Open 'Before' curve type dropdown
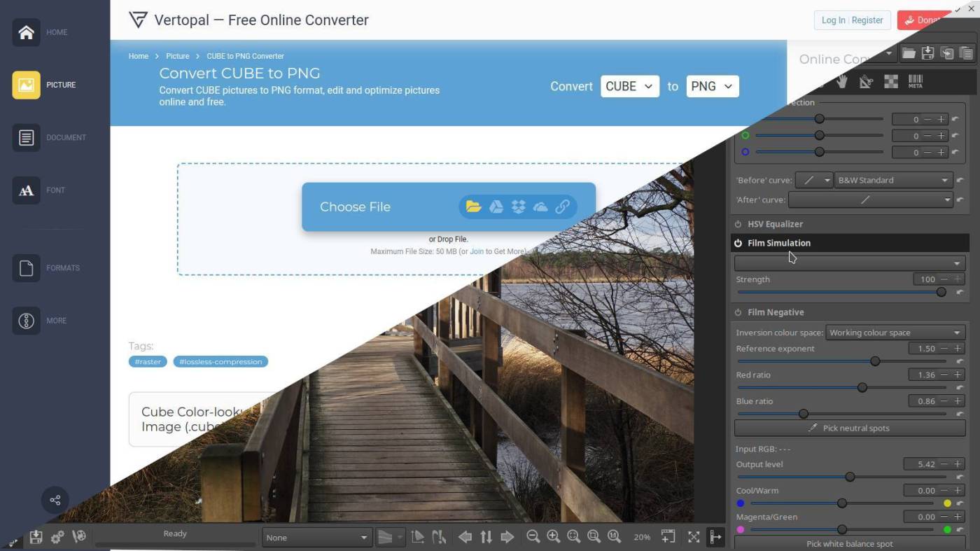The image size is (980, 551). point(814,180)
